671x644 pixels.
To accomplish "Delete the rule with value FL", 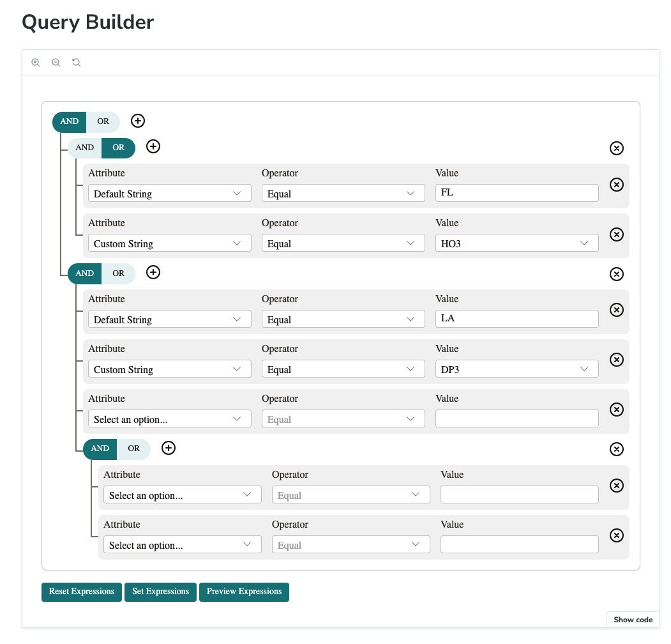I will (616, 185).
